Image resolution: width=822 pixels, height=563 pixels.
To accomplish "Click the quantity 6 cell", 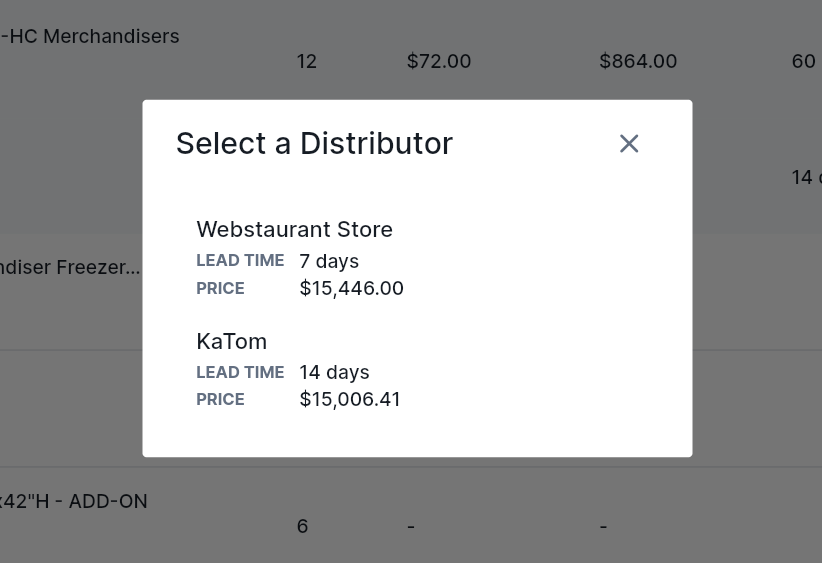I will [x=302, y=526].
